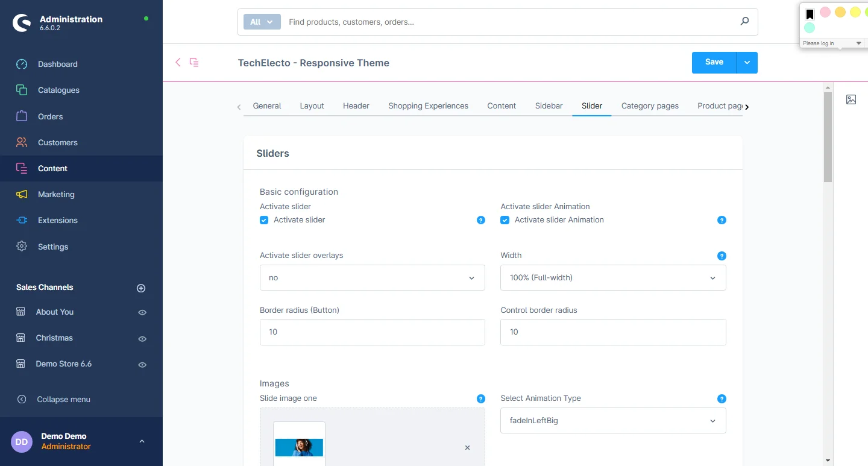Image resolution: width=868 pixels, height=466 pixels.
Task: Add a sales channel with plus icon
Action: (x=141, y=288)
